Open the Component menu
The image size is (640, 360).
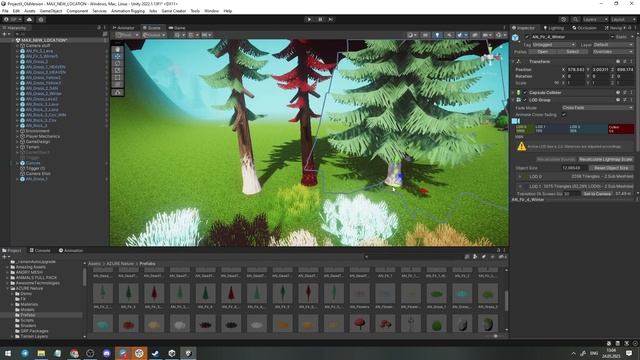coord(77,11)
